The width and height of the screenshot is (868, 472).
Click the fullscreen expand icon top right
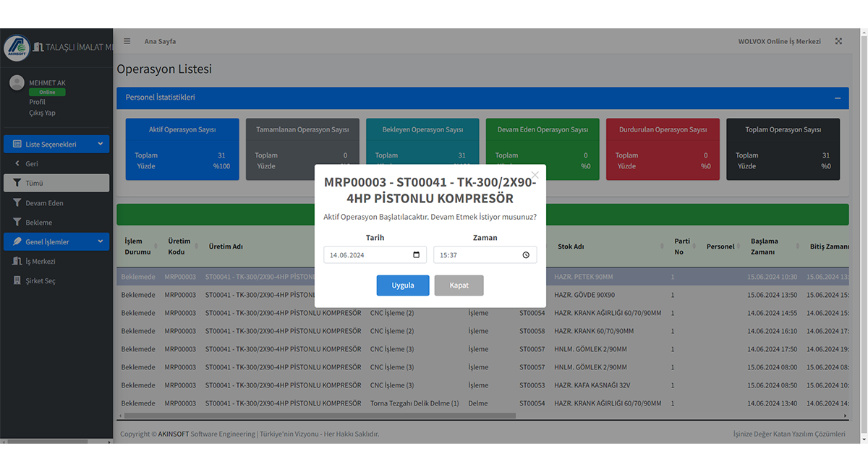[838, 41]
